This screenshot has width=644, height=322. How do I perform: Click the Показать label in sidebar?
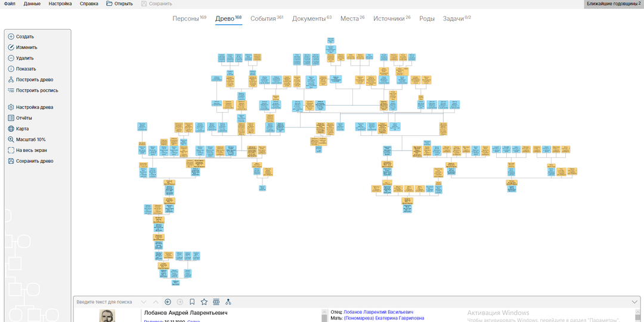(x=26, y=69)
